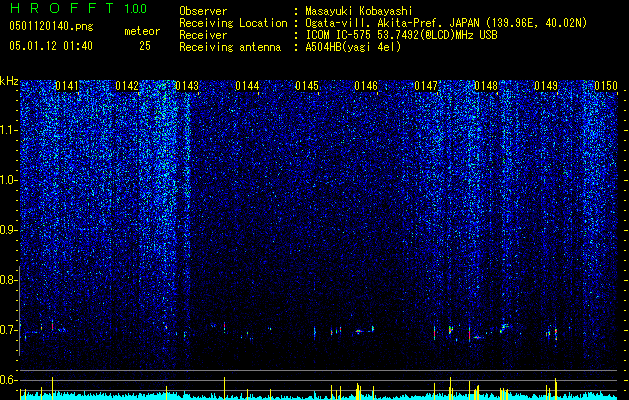This screenshot has width=629, height=400.
Task: Click the HROFFT 1.0.0 title text
Action: coord(79,8)
